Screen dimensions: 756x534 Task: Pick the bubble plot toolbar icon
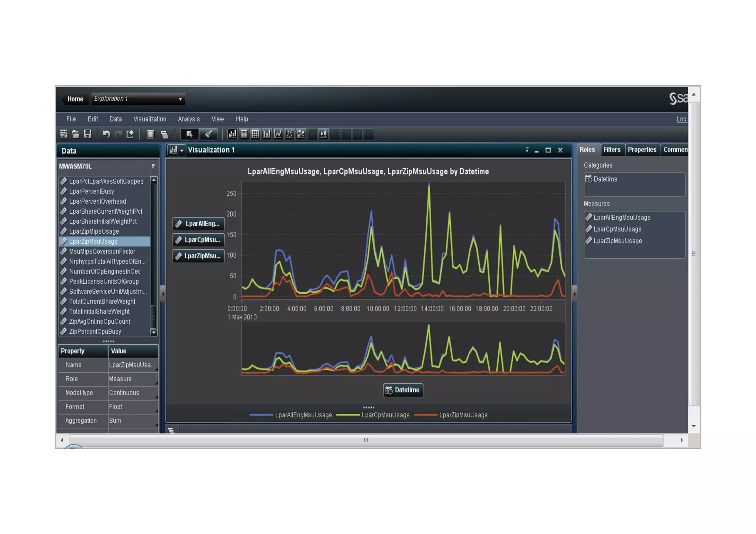pyautogui.click(x=301, y=134)
